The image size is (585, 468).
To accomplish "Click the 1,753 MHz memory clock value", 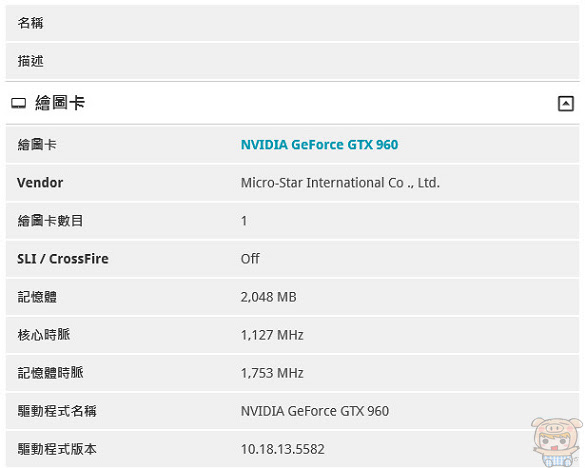I will pos(272,373).
